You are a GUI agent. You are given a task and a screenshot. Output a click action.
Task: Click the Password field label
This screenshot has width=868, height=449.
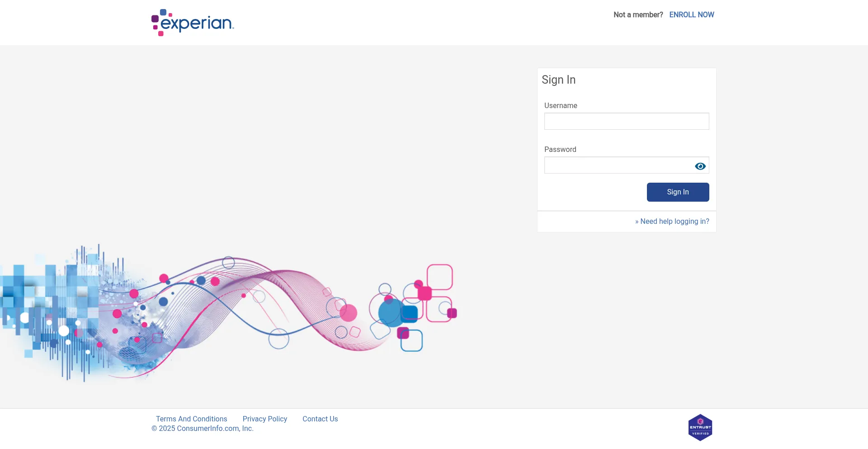coord(560,150)
